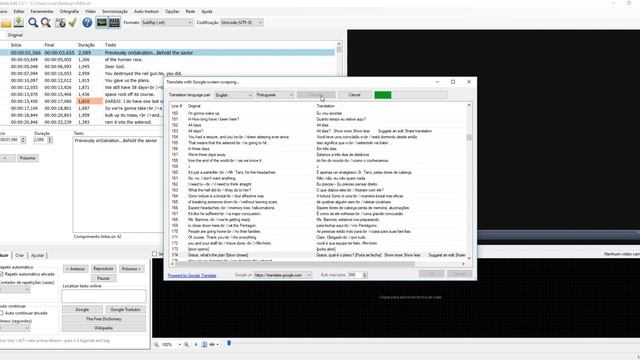
Task: Click Bulk max bytes spinner arrows
Action: [364, 275]
